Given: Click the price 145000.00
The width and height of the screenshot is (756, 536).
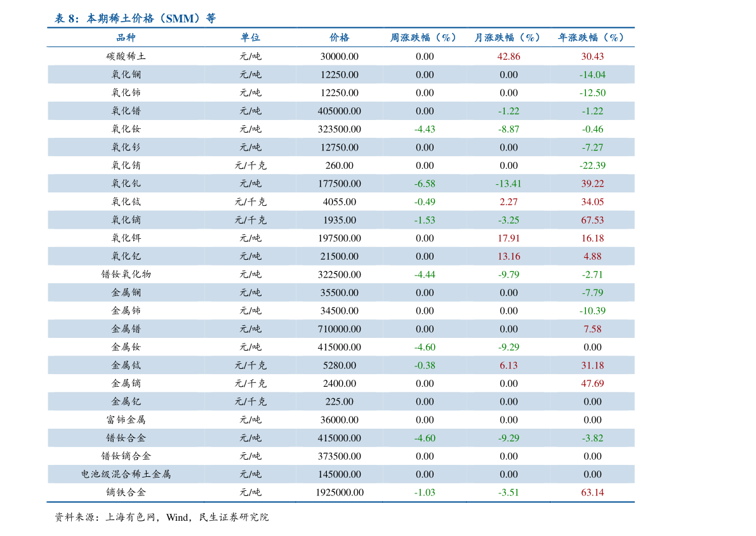Looking at the screenshot, I should pyautogui.click(x=340, y=475).
